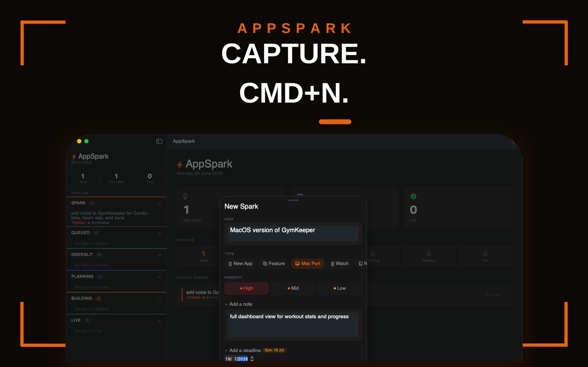Click the 'No ideas in Queued' text

pyautogui.click(x=92, y=244)
